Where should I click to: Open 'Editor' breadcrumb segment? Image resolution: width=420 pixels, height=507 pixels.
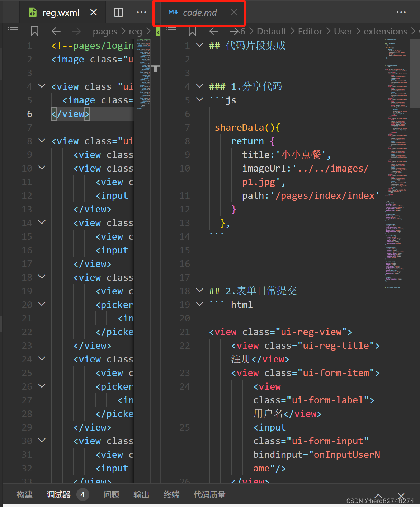310,32
